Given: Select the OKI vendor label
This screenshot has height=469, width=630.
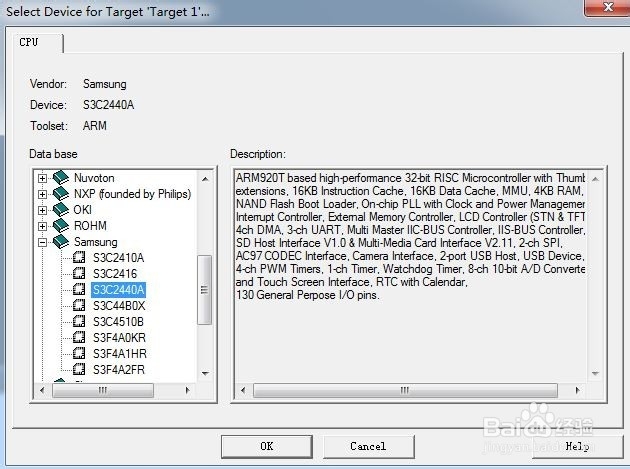Looking at the screenshot, I should click(83, 210).
